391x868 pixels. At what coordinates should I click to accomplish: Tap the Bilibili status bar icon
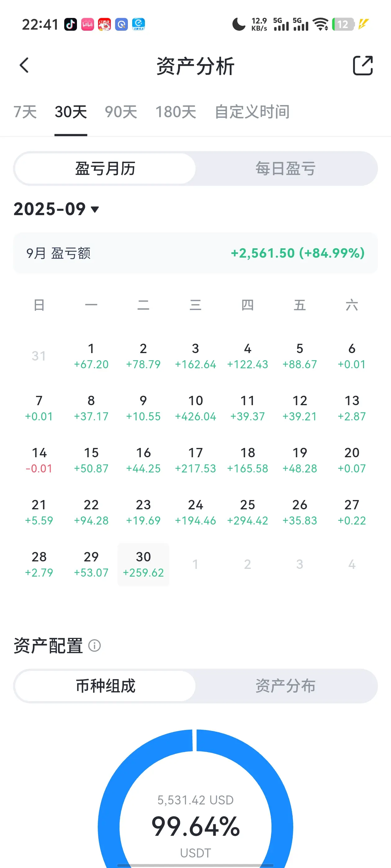point(88,24)
